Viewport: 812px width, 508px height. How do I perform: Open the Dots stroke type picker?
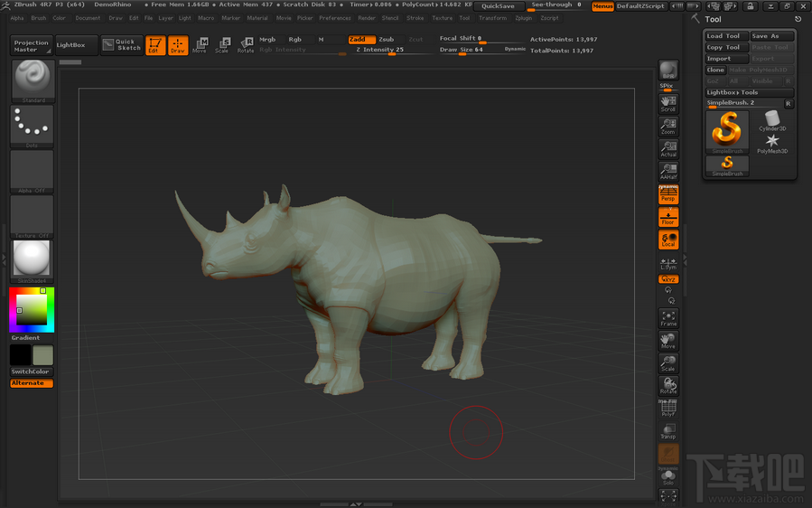pos(33,126)
